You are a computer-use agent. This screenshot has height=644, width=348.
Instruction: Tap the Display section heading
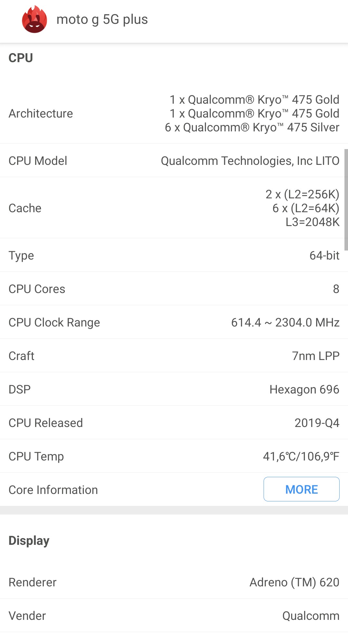click(29, 541)
